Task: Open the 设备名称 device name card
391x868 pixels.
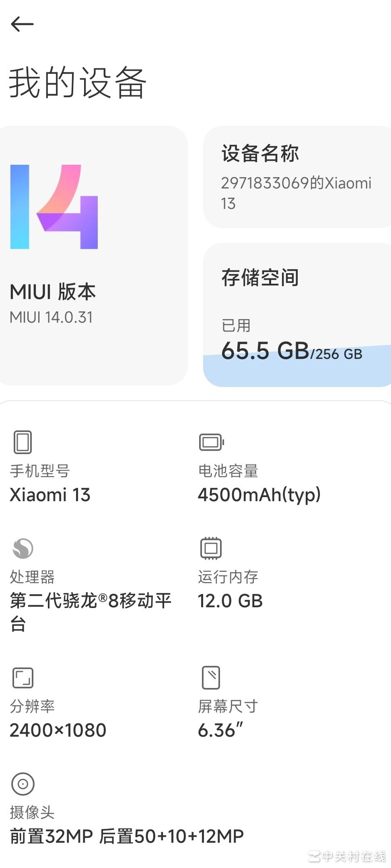Action: (297, 177)
